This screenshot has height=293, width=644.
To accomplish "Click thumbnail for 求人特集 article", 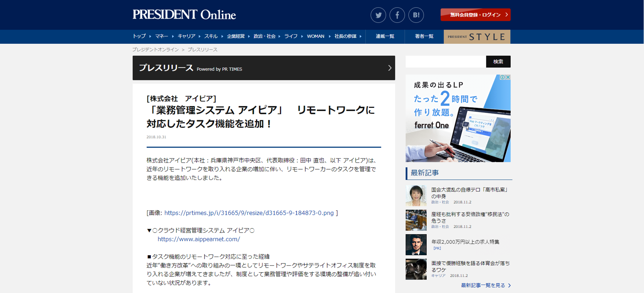I will click(x=416, y=245).
